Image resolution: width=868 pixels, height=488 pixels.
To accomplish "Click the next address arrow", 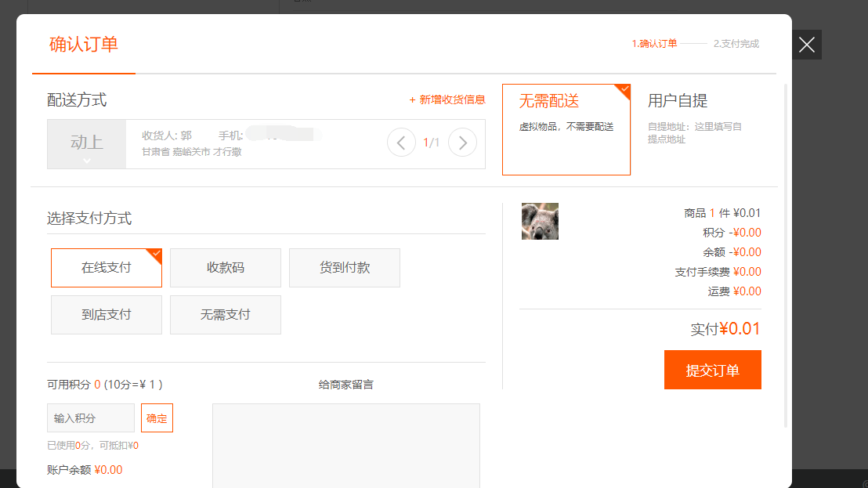I will [x=462, y=143].
